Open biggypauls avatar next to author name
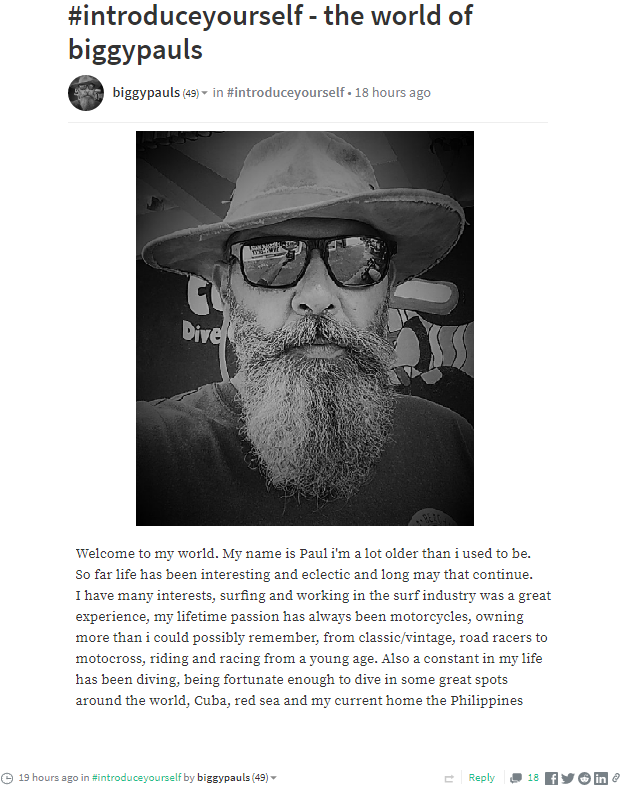This screenshot has height=786, width=620. tap(86, 93)
